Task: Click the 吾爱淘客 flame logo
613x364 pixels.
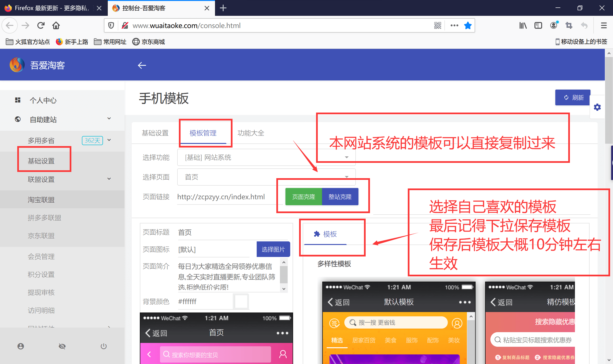Action: pos(17,65)
